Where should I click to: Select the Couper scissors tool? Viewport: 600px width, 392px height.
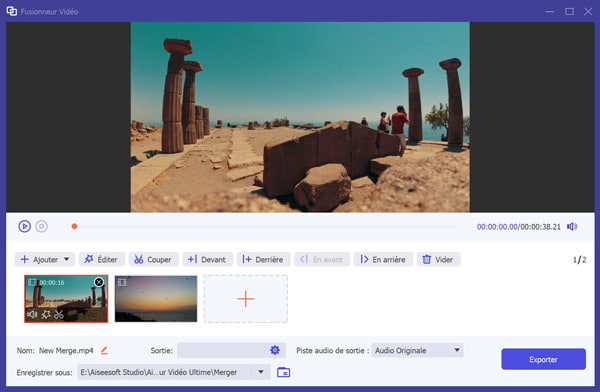pos(153,259)
